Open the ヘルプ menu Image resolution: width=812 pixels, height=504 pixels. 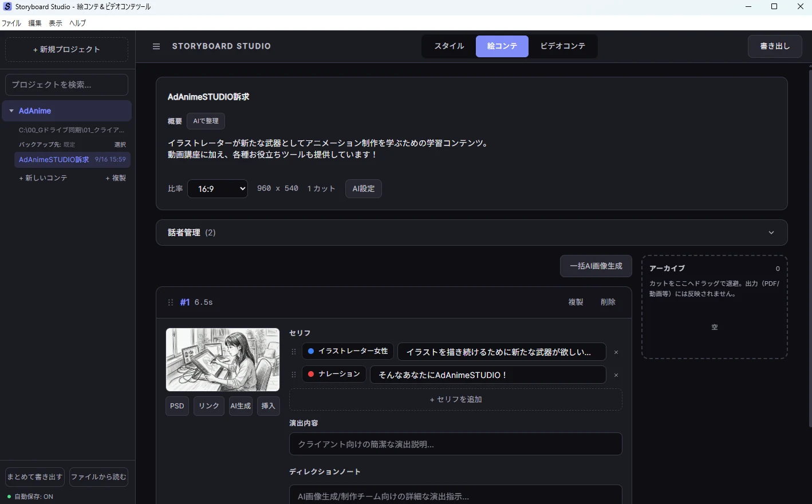[77, 23]
